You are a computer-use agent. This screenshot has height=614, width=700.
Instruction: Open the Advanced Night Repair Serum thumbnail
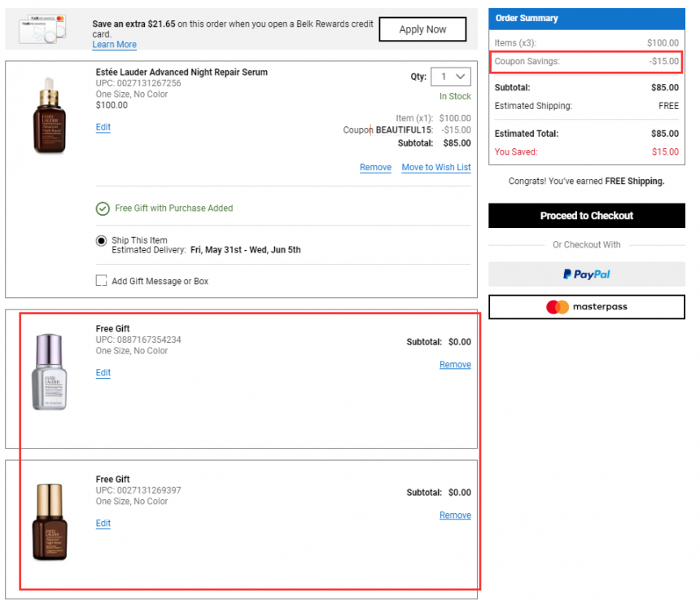(x=50, y=115)
